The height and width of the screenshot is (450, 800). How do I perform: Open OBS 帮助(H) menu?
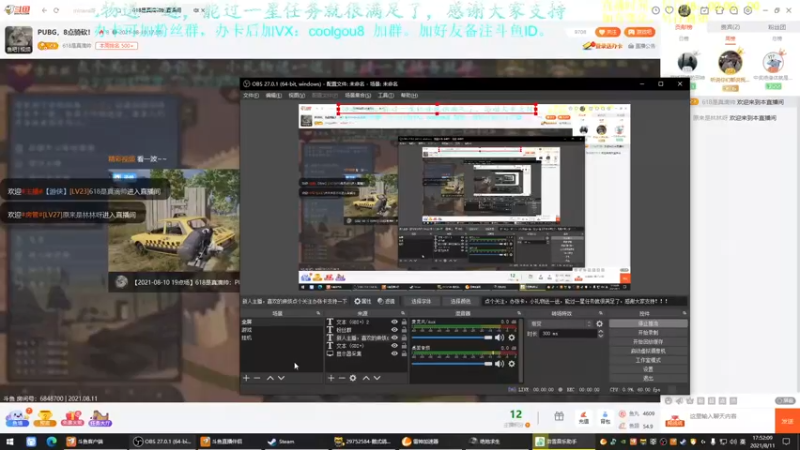pos(409,95)
